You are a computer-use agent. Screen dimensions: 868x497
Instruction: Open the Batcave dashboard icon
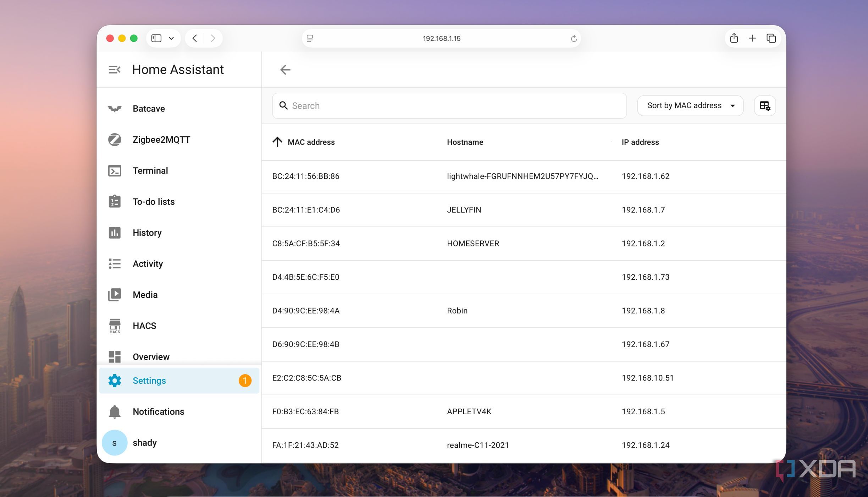pos(115,109)
